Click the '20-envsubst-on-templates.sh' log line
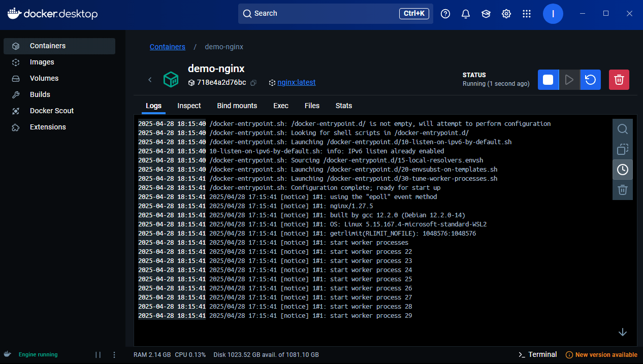The image size is (643, 364). 318,170
